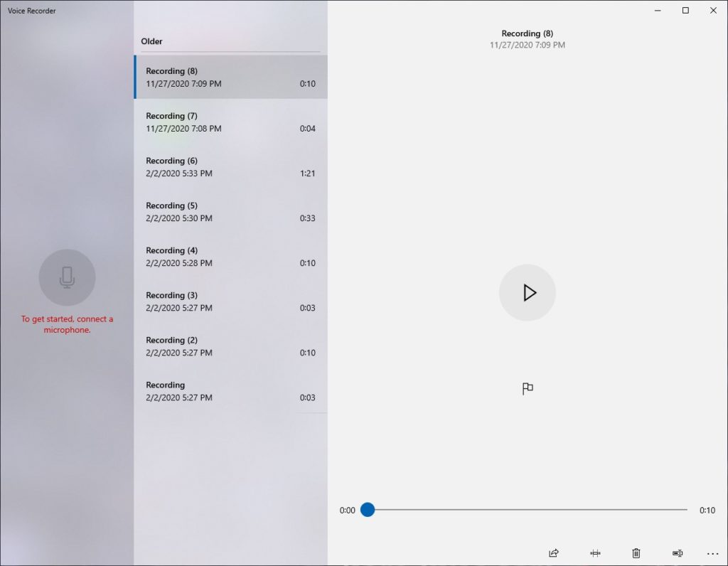Click the playback progress slider
The height and width of the screenshot is (566, 728).
[x=368, y=510]
